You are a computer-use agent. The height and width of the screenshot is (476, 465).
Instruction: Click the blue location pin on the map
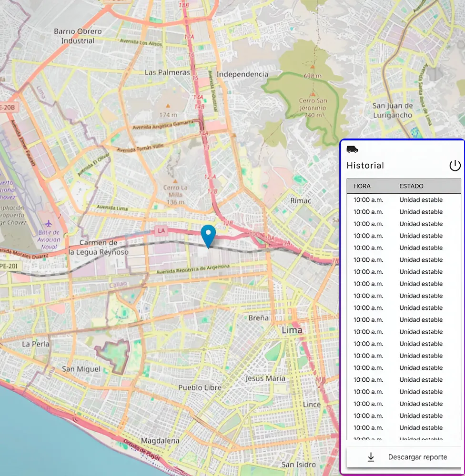click(x=208, y=235)
